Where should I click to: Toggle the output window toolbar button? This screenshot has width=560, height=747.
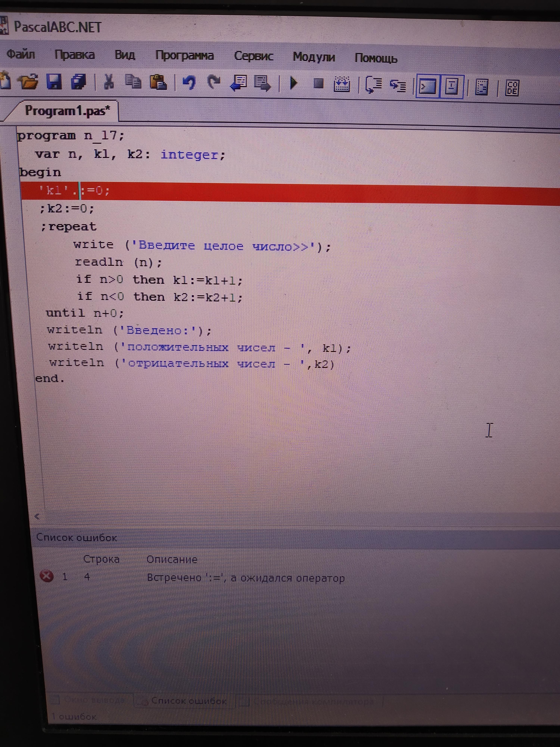point(427,86)
